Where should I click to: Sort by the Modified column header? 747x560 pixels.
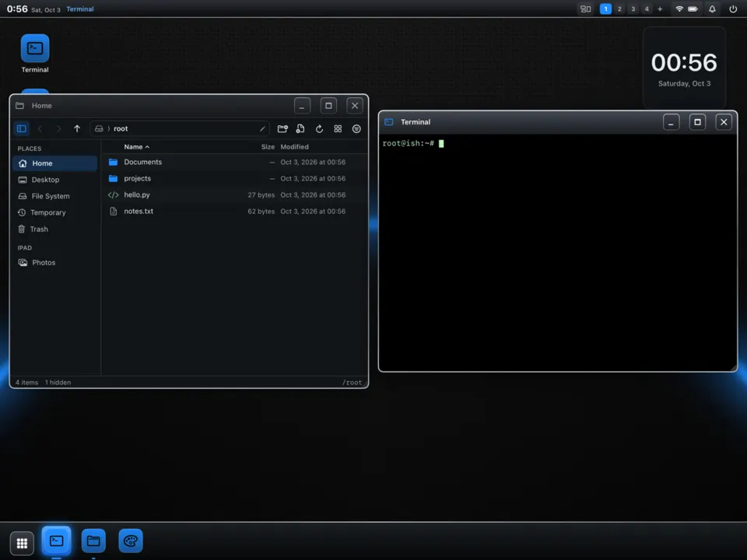pyautogui.click(x=294, y=147)
